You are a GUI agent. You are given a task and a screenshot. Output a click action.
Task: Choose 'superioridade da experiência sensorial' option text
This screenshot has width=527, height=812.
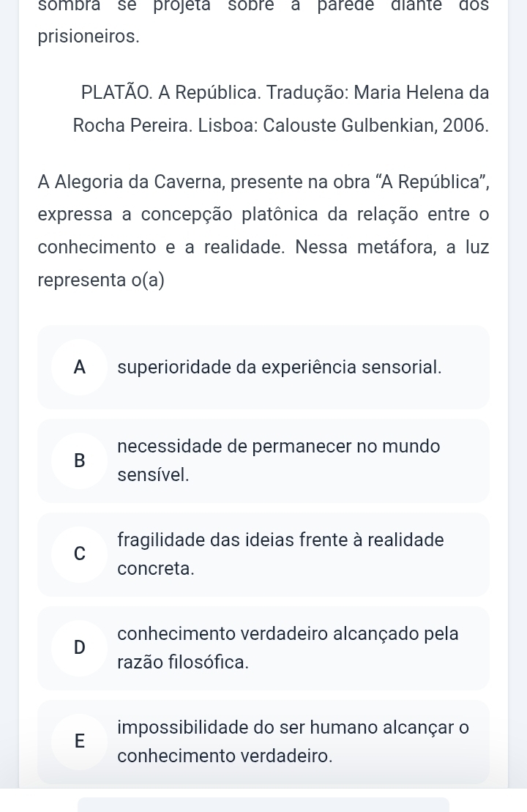(280, 367)
